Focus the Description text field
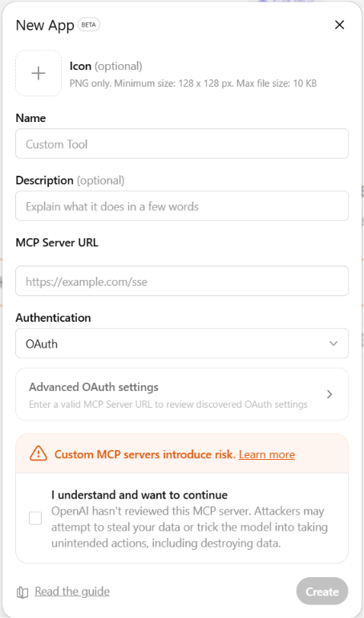This screenshot has width=364, height=618. coord(182,206)
